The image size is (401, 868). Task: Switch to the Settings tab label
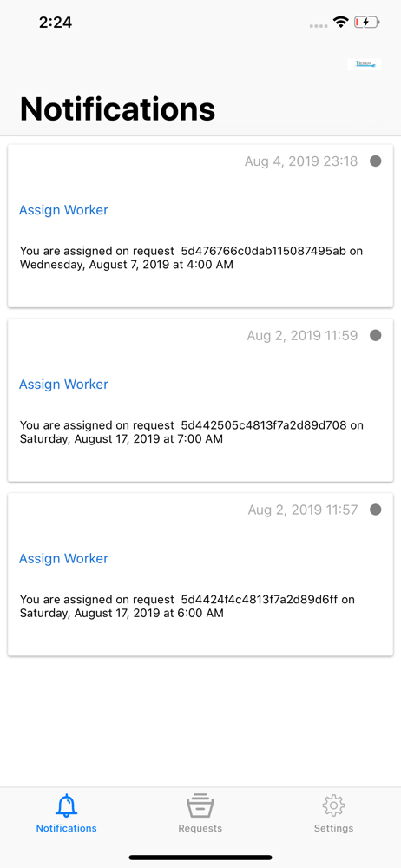333,829
